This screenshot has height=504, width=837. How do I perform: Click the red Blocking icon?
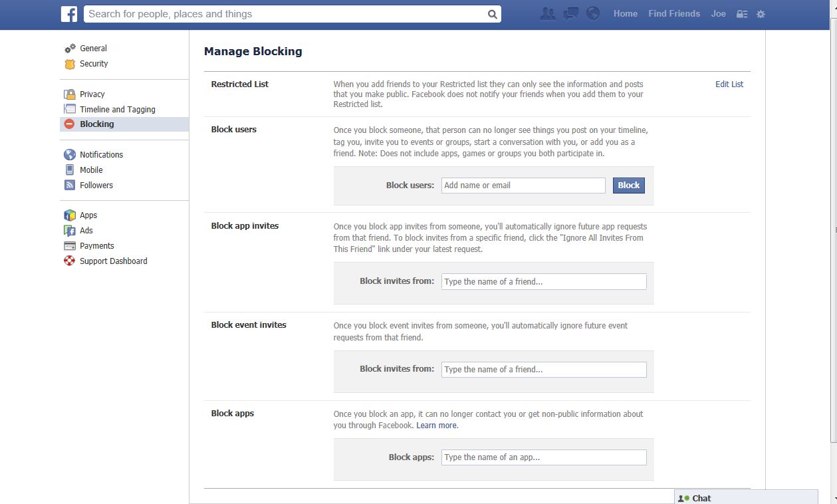[x=70, y=124]
